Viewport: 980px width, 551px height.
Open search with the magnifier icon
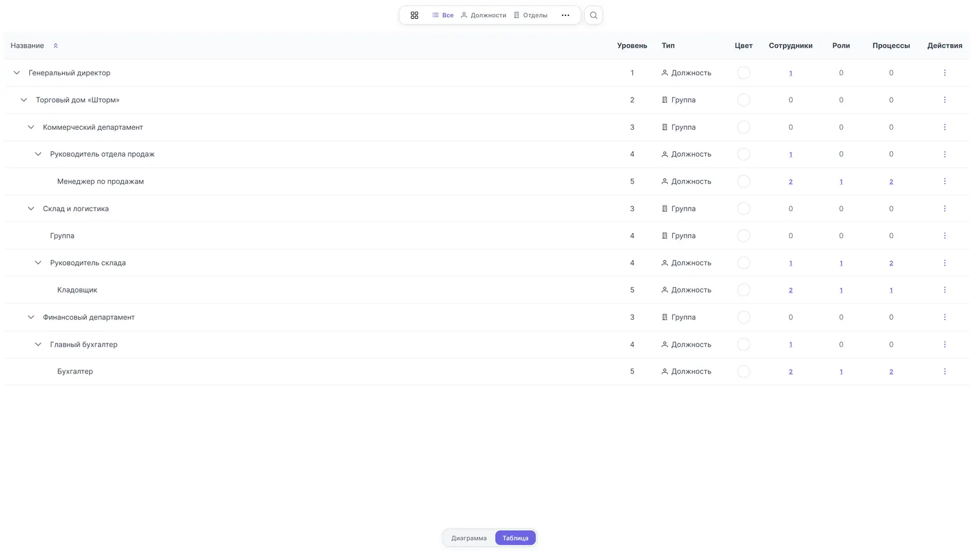(x=594, y=15)
